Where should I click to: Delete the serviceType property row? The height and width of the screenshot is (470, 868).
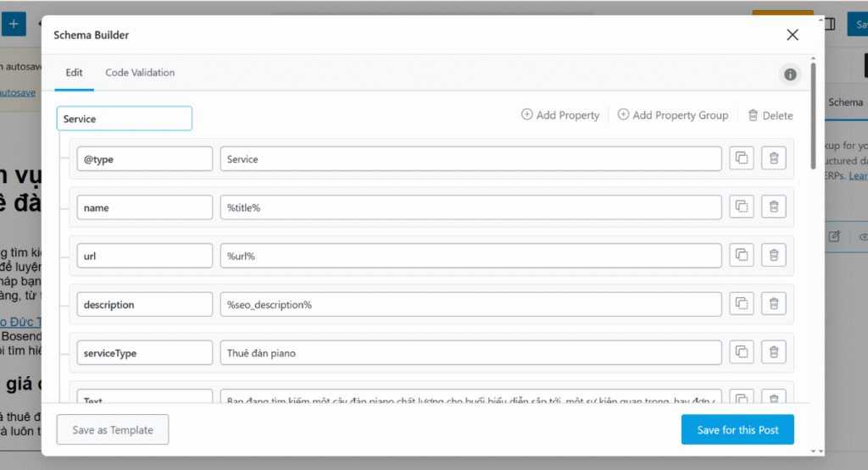point(773,353)
